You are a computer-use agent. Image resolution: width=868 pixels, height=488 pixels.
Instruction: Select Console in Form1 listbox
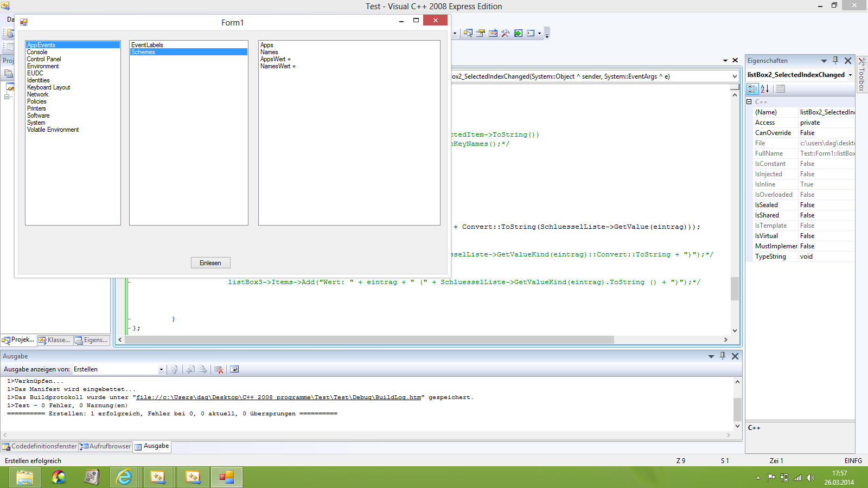(x=73, y=52)
